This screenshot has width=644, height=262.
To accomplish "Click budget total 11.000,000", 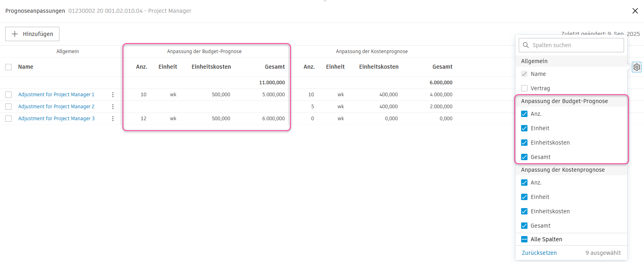I will coord(272,83).
